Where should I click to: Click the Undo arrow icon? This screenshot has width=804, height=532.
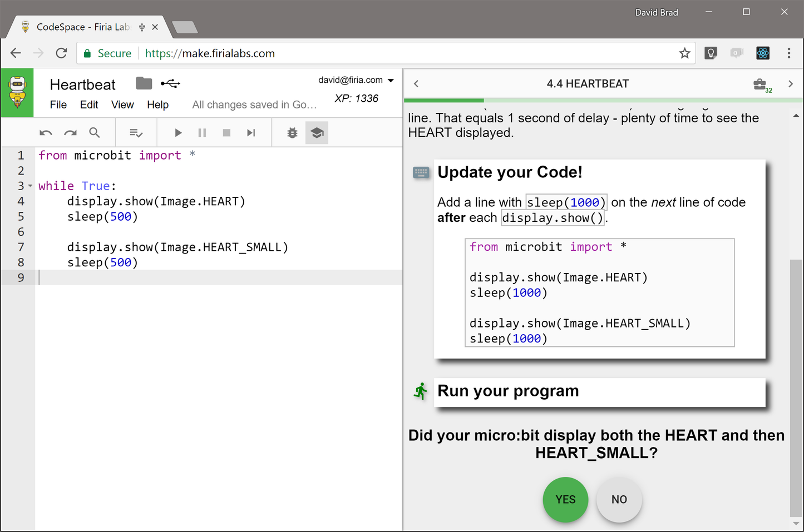pos(45,132)
